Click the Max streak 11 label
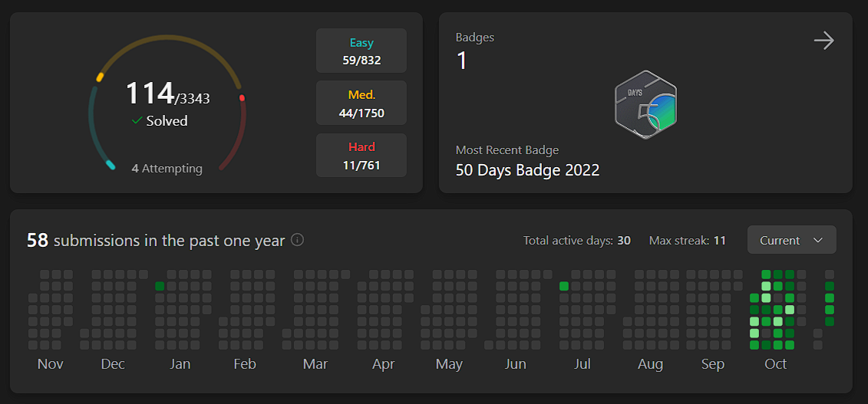This screenshot has height=404, width=868. (687, 241)
